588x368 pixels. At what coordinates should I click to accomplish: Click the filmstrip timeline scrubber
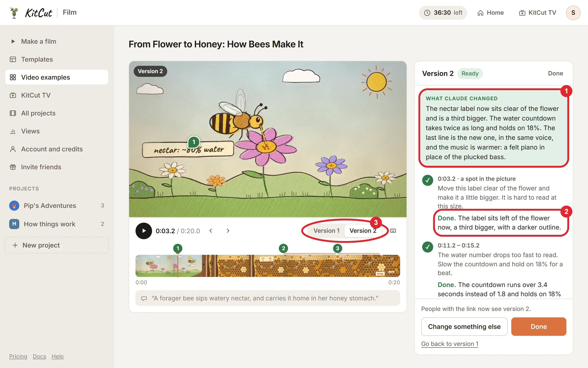[268, 266]
